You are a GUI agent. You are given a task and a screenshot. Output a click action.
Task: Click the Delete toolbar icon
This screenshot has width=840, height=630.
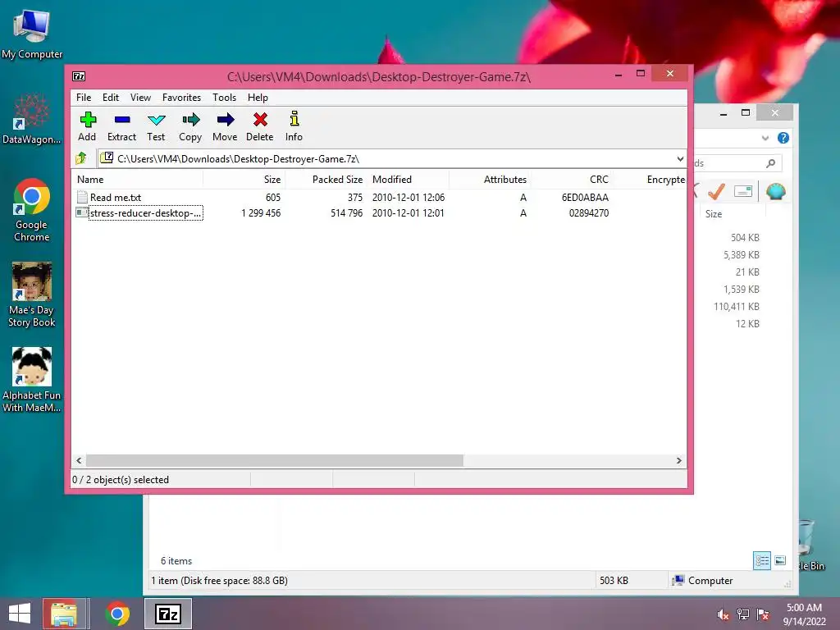point(260,120)
